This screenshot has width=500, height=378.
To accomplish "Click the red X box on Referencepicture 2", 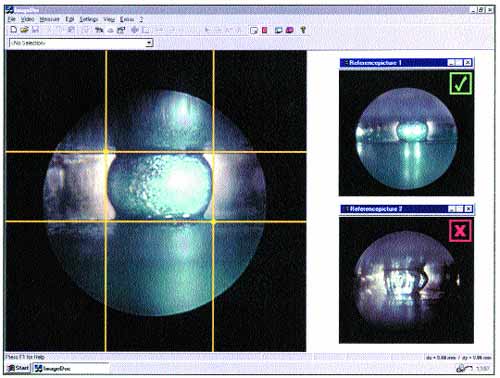I will click(460, 230).
